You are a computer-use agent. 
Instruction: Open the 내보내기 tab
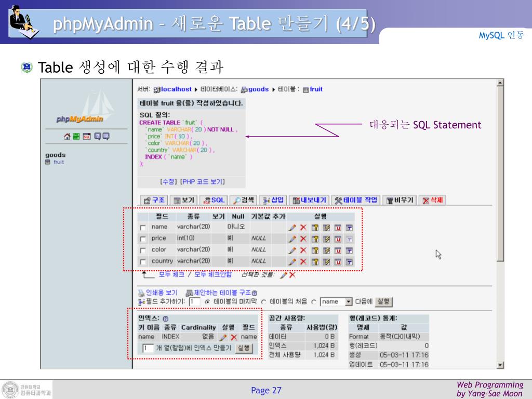[x=309, y=200]
